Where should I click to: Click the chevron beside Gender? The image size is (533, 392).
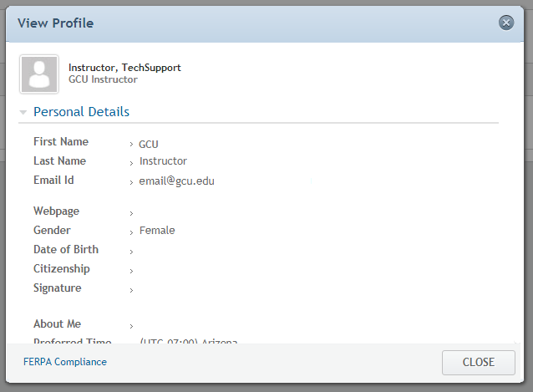pos(131,233)
